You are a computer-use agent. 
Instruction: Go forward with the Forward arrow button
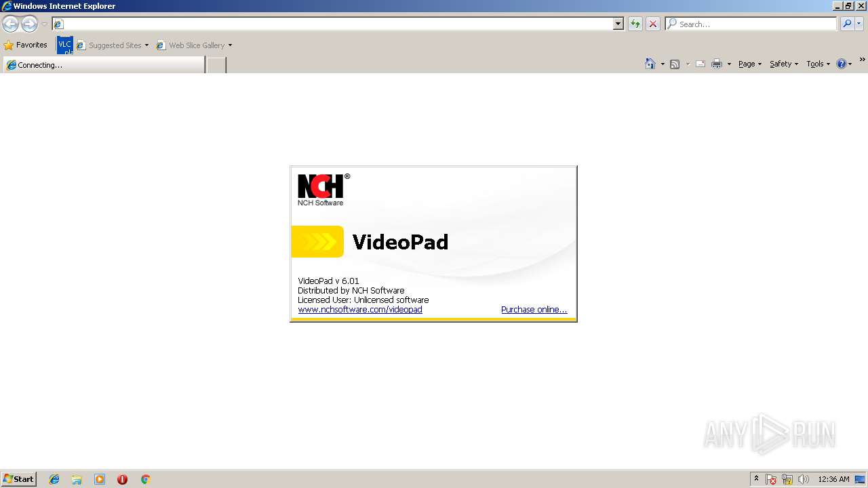coord(29,24)
